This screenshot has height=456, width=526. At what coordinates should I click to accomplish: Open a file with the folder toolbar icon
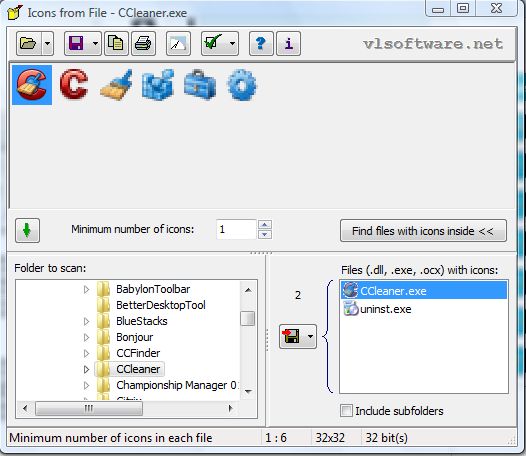[28, 43]
